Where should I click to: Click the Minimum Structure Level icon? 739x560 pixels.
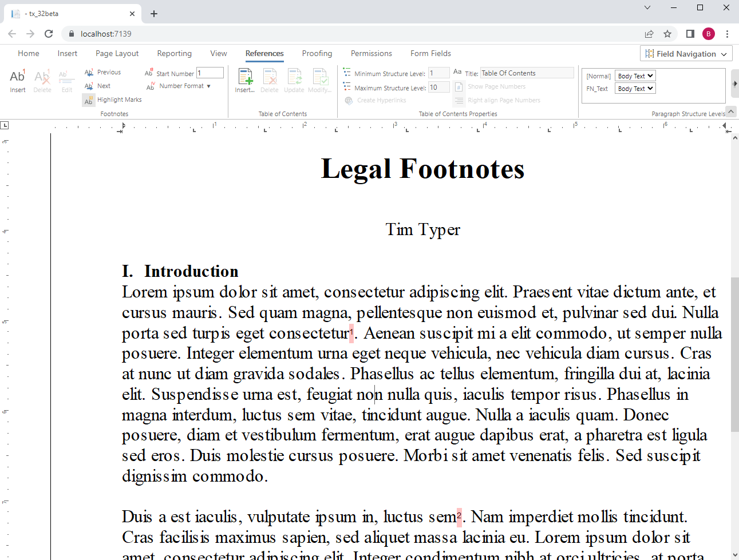point(347,73)
